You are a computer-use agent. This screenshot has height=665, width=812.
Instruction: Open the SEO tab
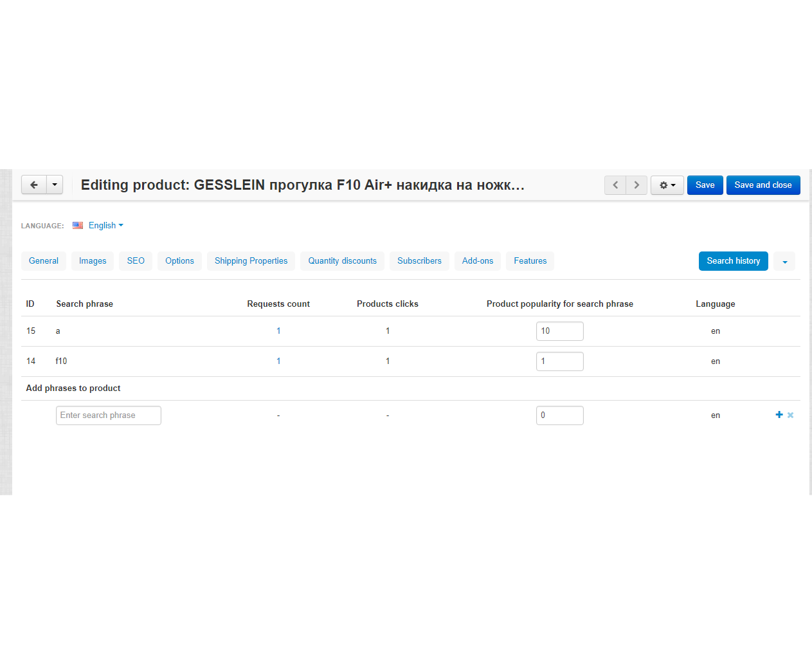click(x=136, y=261)
